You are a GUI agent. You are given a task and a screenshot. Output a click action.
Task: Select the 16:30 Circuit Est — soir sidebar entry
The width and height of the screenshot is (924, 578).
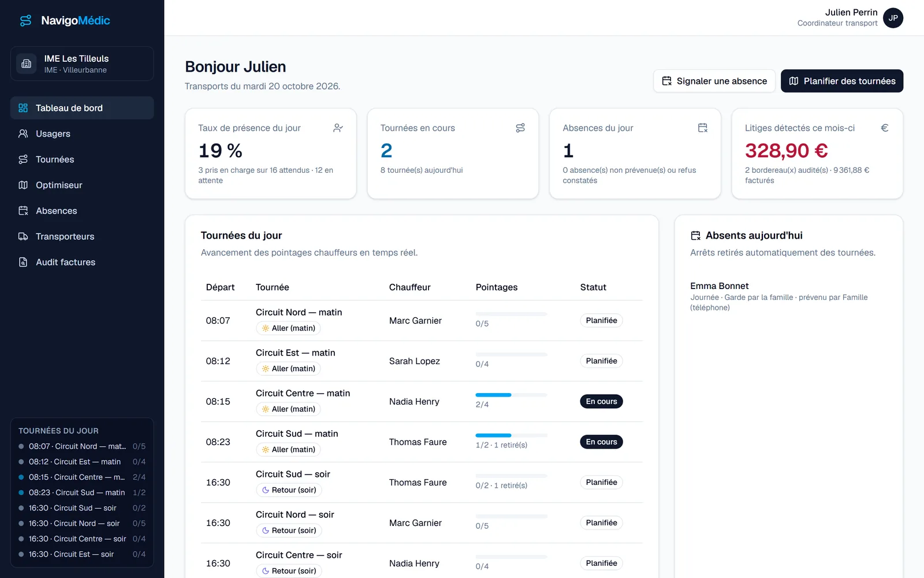click(x=82, y=554)
